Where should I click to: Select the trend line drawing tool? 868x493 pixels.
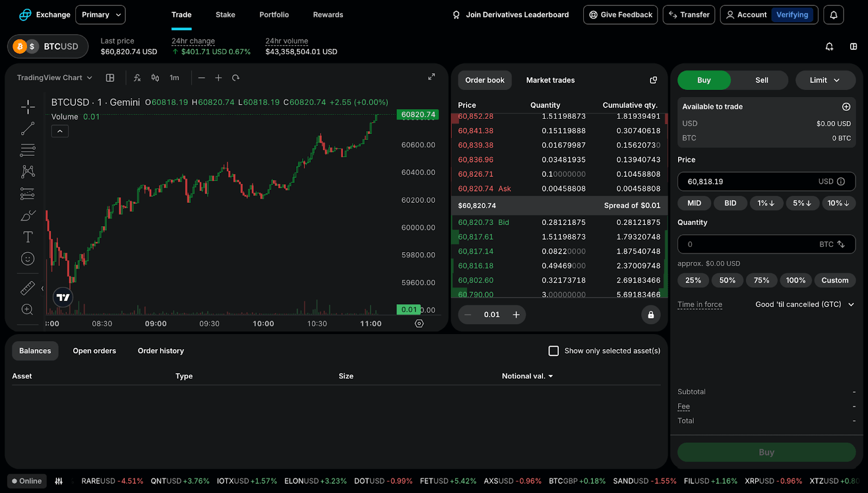[27, 129]
